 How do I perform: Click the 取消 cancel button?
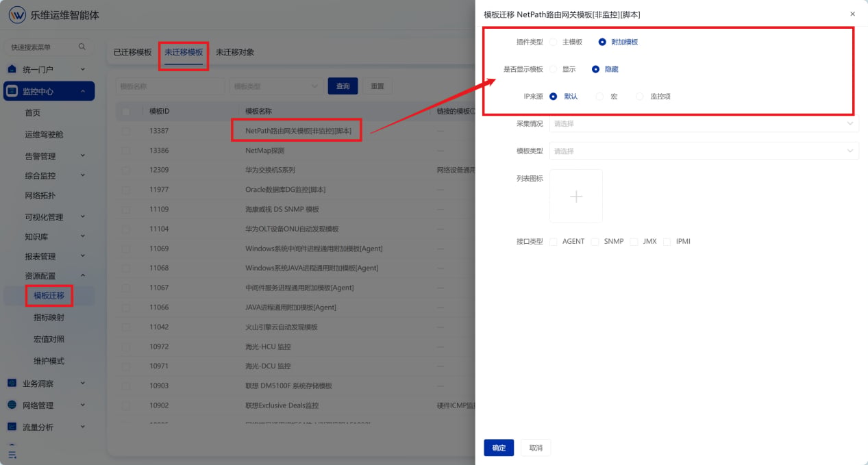click(536, 448)
